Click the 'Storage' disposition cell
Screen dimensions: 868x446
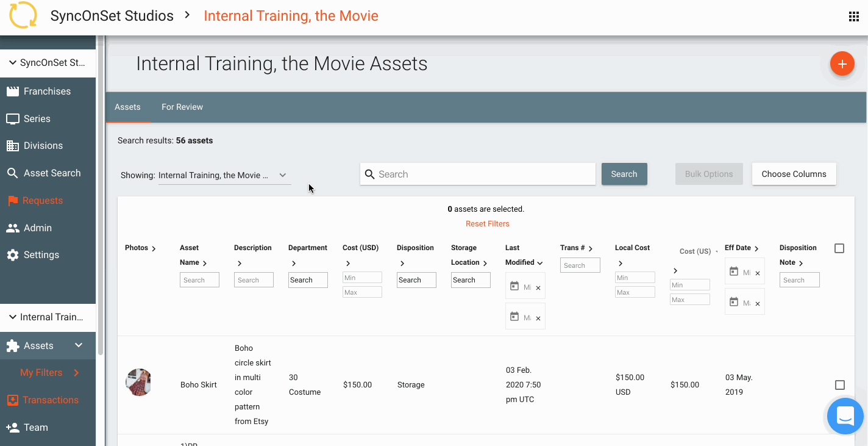tap(411, 385)
